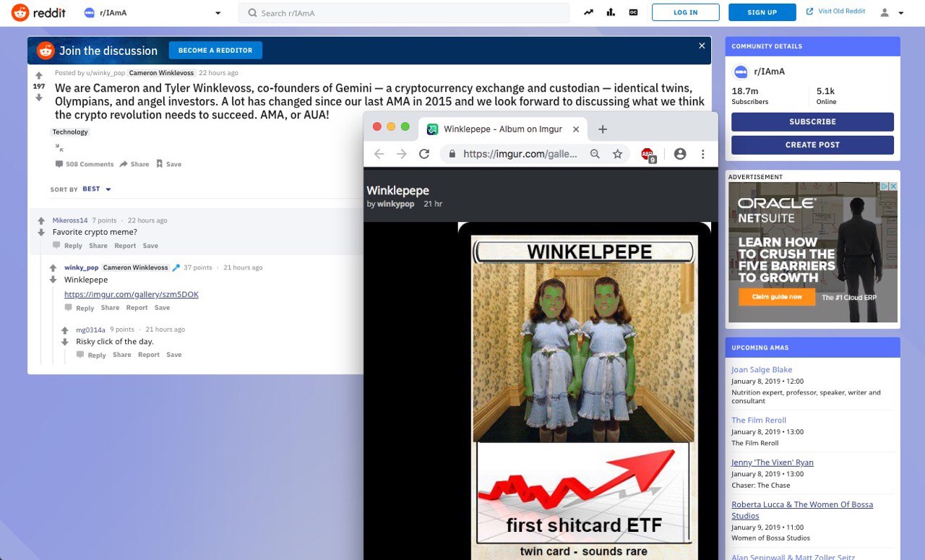This screenshot has width=925, height=560.
Task: Click the Log In button
Action: (686, 12)
